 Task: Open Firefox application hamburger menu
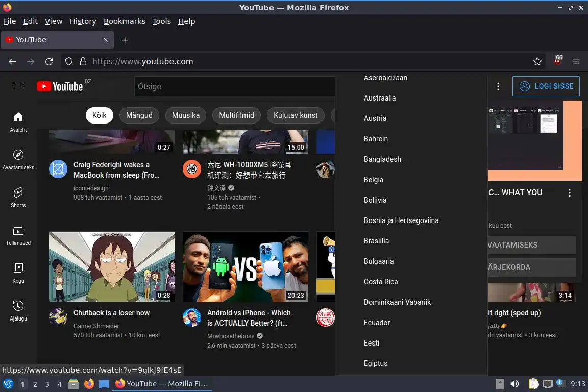tap(576, 62)
